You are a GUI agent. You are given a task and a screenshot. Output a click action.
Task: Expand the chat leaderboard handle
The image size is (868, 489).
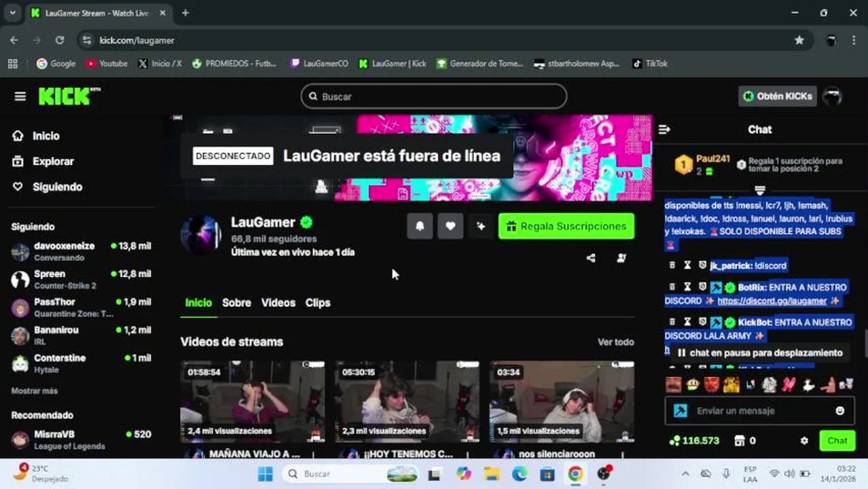coord(760,189)
